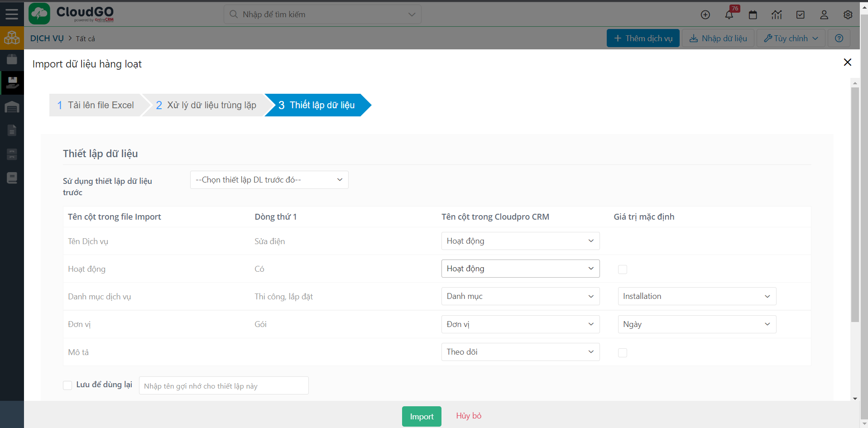Click the settings name input field

224,386
